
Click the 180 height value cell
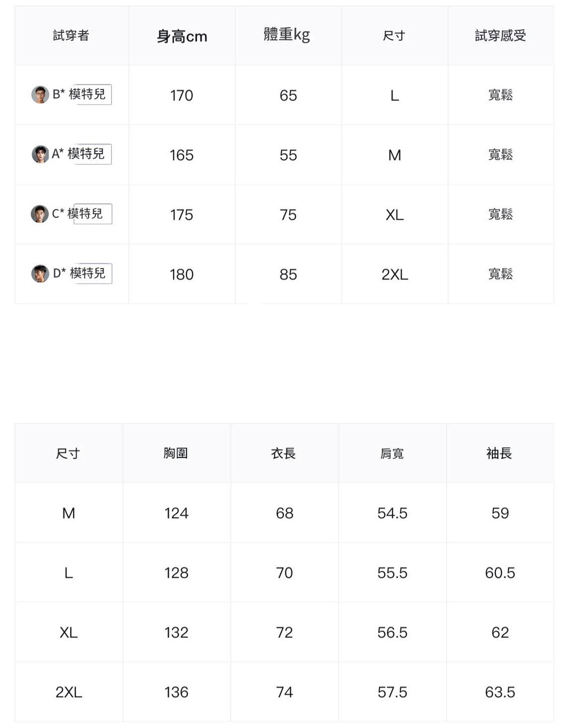(181, 274)
